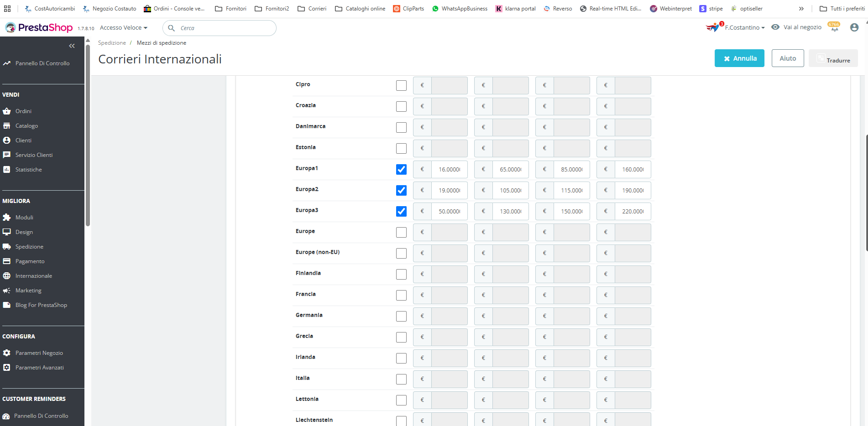
Task: Open the Catalogo store icon
Action: 6,126
